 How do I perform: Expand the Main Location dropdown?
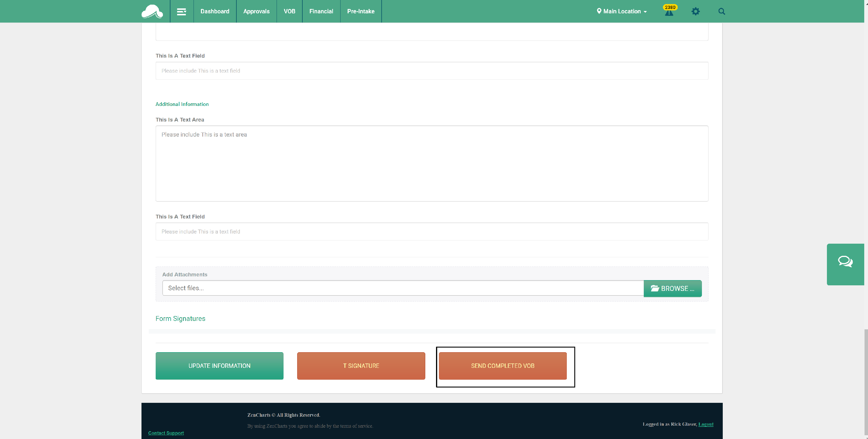click(x=622, y=11)
